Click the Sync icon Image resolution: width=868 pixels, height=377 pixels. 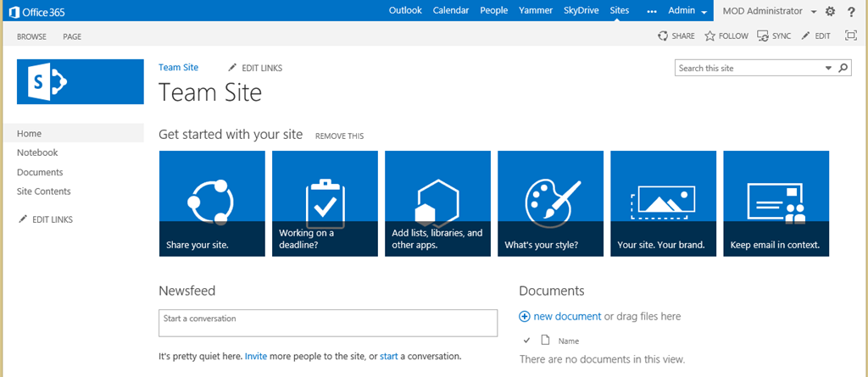(763, 36)
